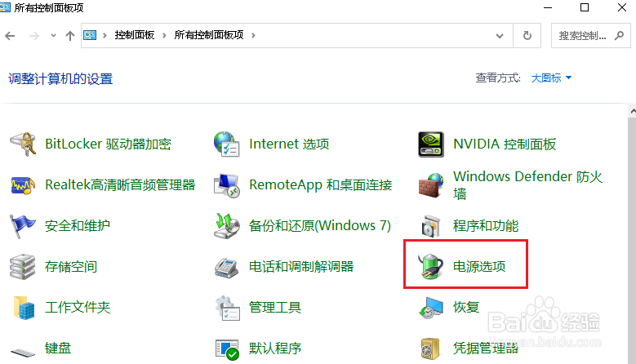Open the 电源选项 battery icon
Image resolution: width=636 pixels, height=364 pixels.
pyautogui.click(x=431, y=266)
